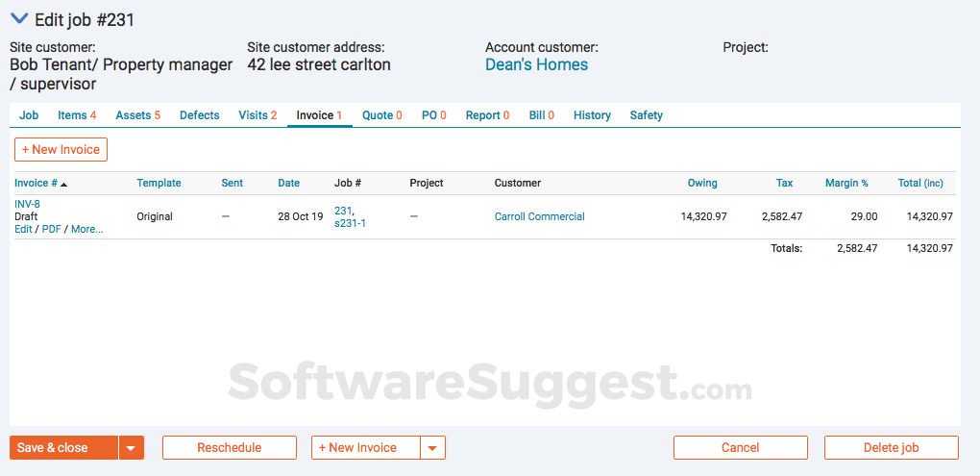Sort by Invoice # column arrow
This screenshot has height=476, width=980.
(x=63, y=184)
